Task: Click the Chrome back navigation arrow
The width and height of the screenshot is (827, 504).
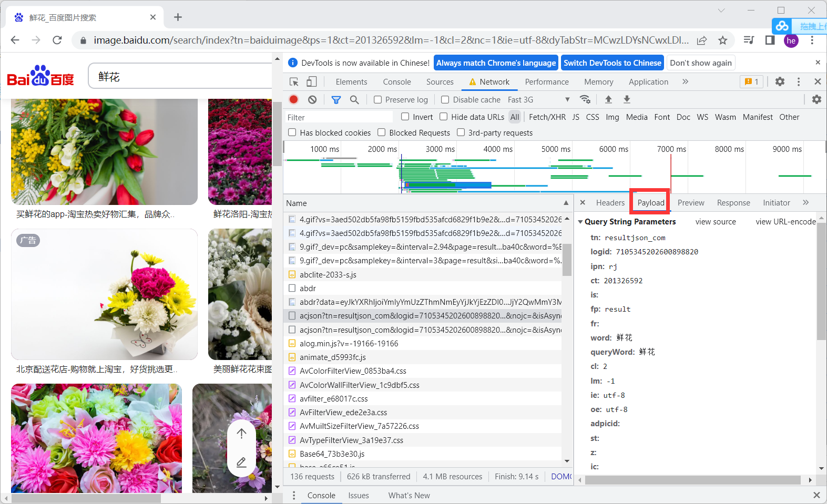Action: point(15,40)
